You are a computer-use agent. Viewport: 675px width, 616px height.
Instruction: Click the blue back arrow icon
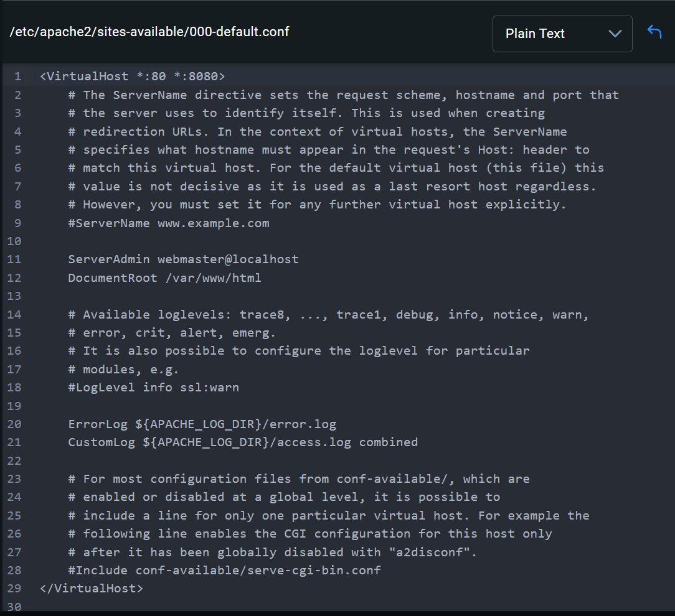[x=654, y=32]
